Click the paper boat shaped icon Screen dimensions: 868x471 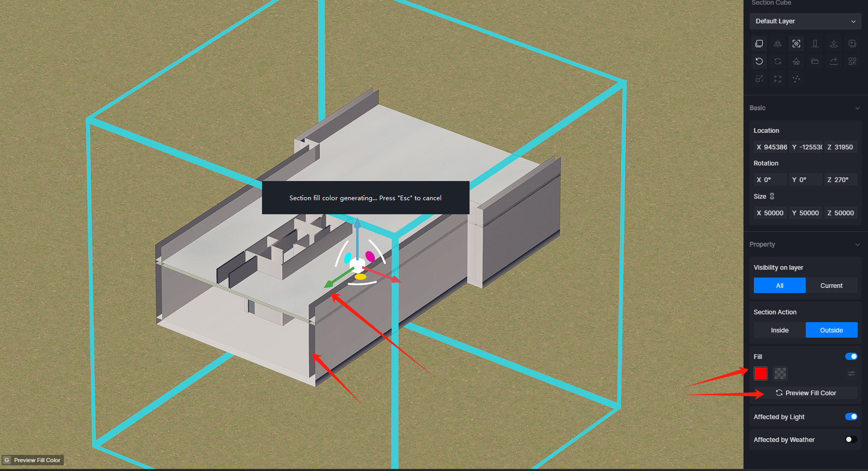click(x=796, y=61)
